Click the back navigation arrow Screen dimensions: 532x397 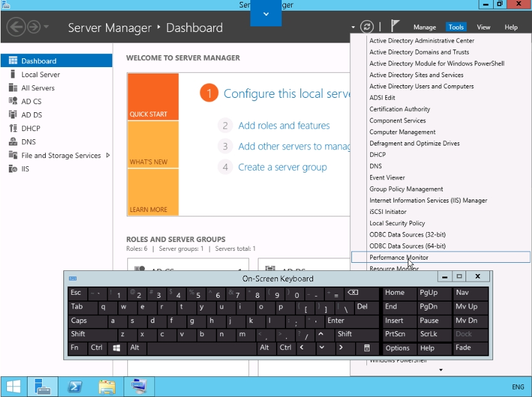click(x=16, y=27)
